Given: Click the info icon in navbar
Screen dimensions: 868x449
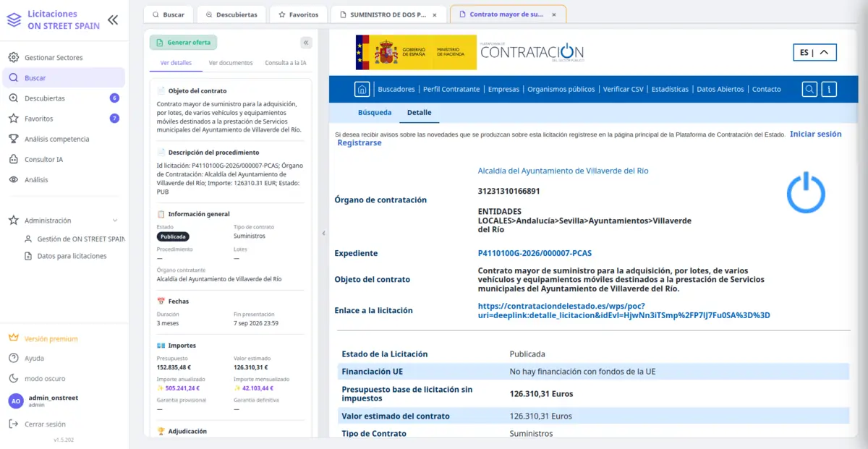Looking at the screenshot, I should (829, 89).
